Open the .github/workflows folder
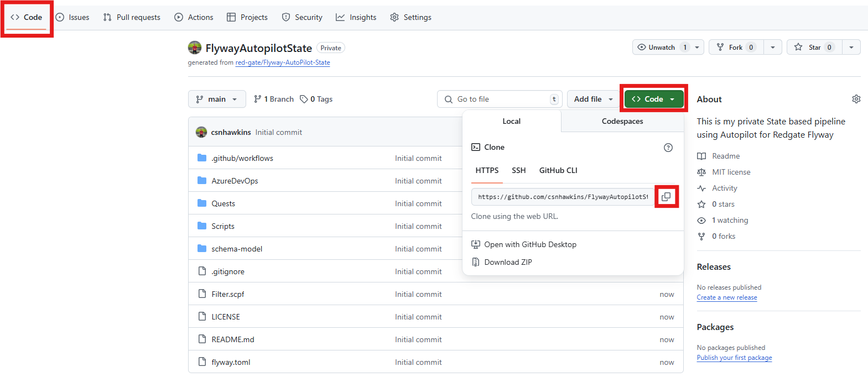The height and width of the screenshot is (377, 868). (242, 158)
